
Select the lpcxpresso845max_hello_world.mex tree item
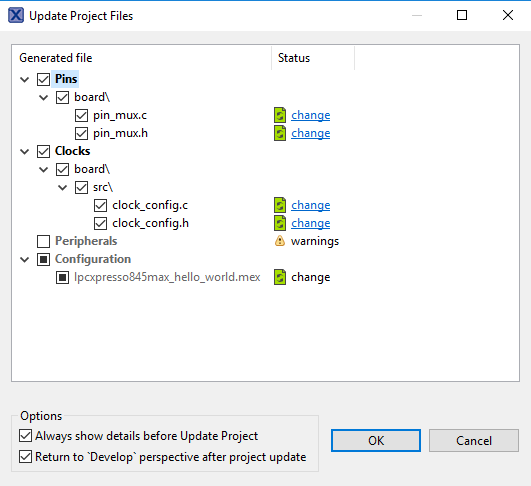167,277
